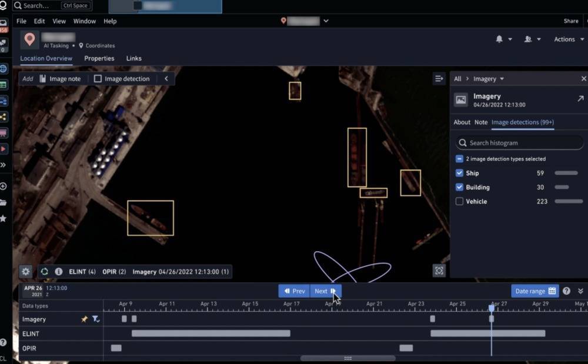Screen dimensions: 588x364
Task: Click the Prev button
Action: [x=294, y=291]
